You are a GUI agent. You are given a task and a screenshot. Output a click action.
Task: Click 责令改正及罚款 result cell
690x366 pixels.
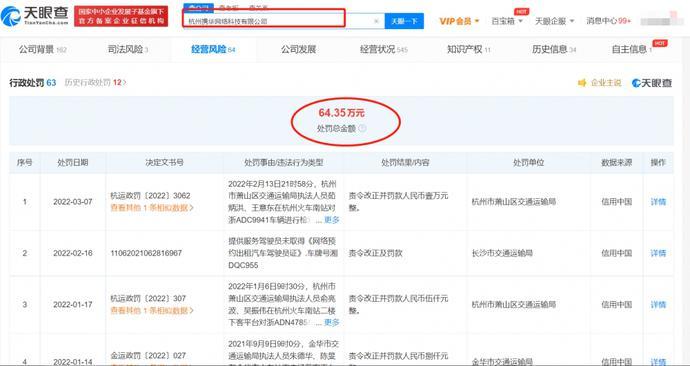click(x=376, y=253)
